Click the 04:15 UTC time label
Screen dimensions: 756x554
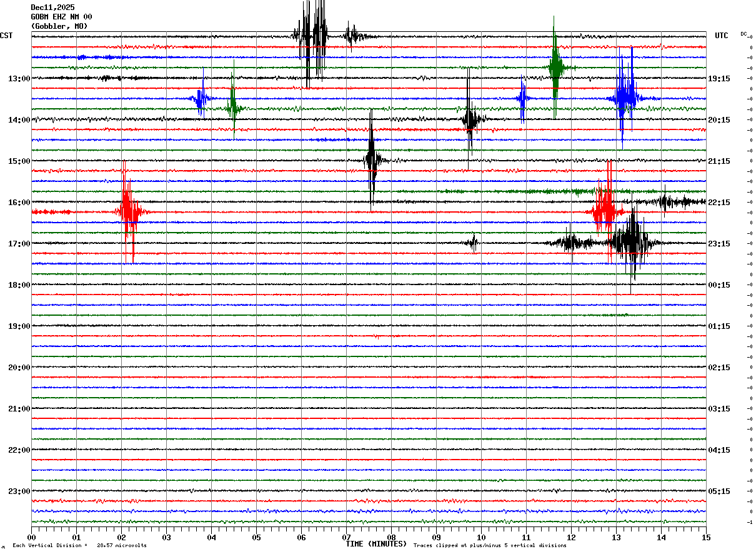[719, 450]
